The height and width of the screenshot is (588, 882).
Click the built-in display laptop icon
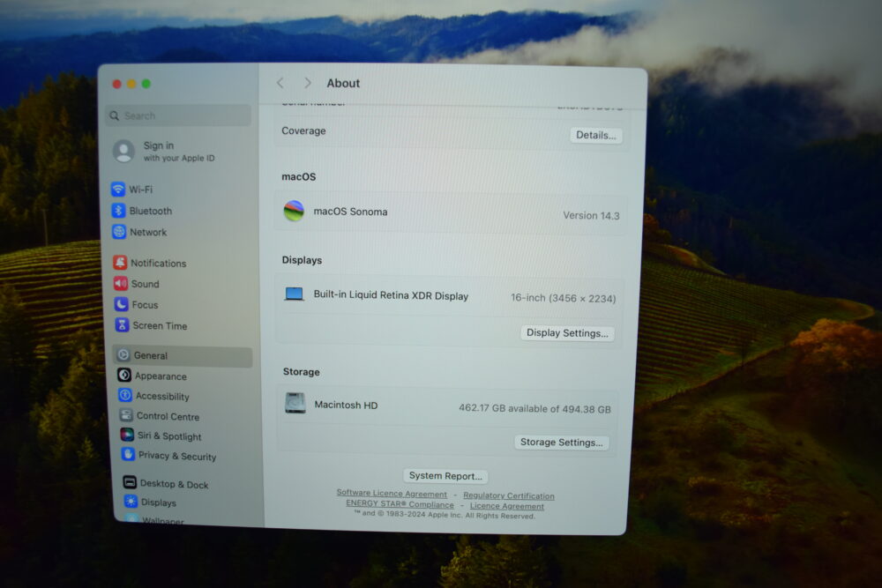click(294, 294)
